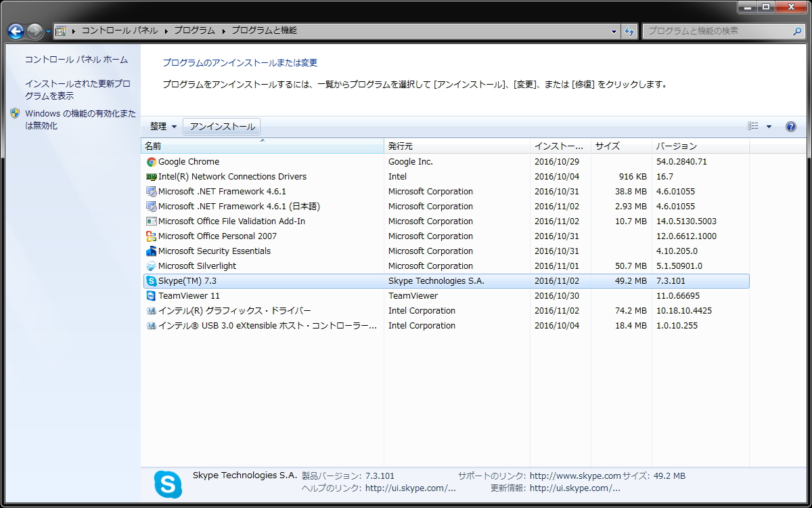Viewport: 812px width, 508px height.
Task: Sort by サイズ column header
Action: (621, 146)
